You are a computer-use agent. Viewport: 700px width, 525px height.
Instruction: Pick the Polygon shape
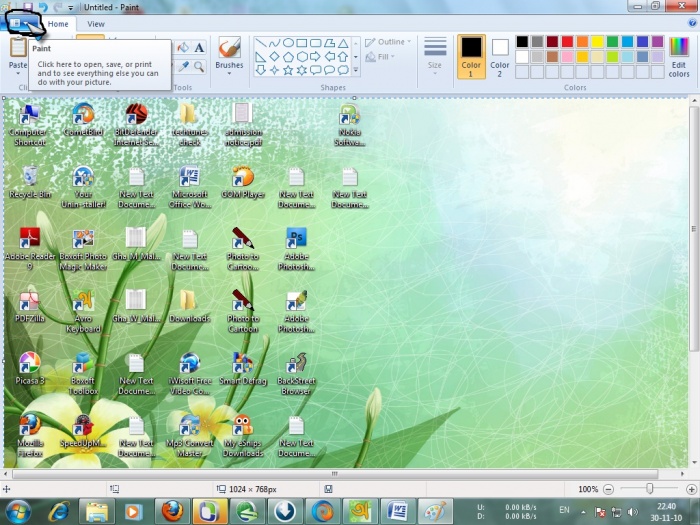pyautogui.click(x=329, y=43)
